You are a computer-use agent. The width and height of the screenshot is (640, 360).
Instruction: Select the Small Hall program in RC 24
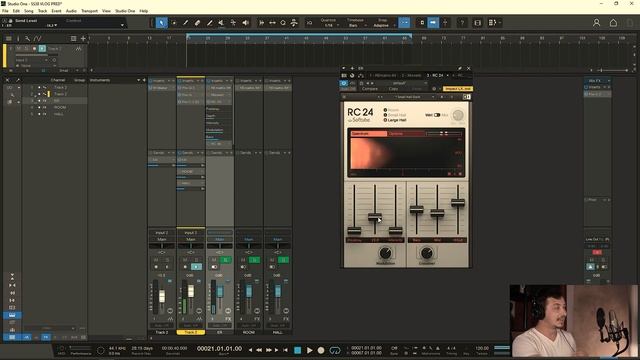click(x=395, y=115)
